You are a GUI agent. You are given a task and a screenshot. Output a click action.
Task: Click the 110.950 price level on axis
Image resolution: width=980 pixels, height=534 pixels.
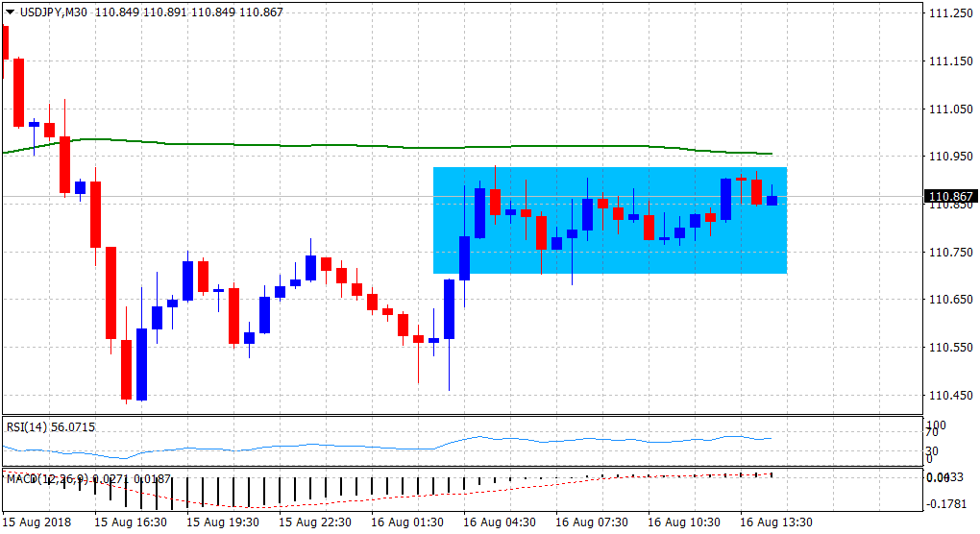pyautogui.click(x=949, y=157)
